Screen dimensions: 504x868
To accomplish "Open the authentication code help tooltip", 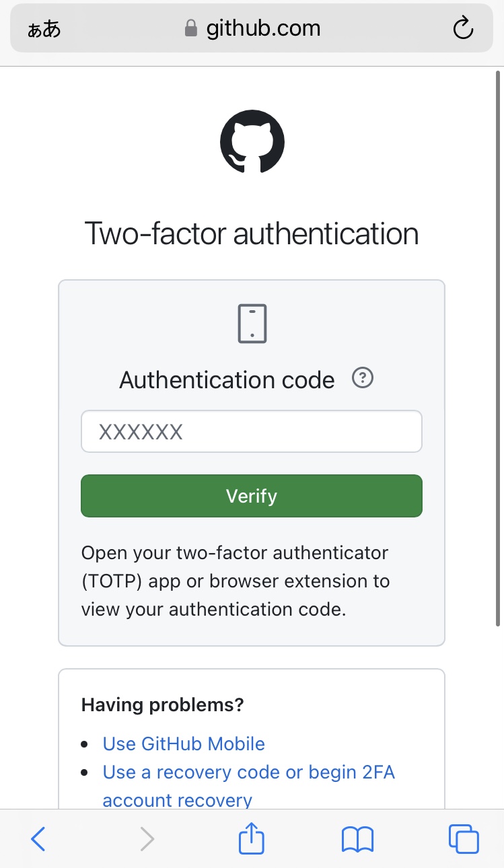I will tap(362, 378).
